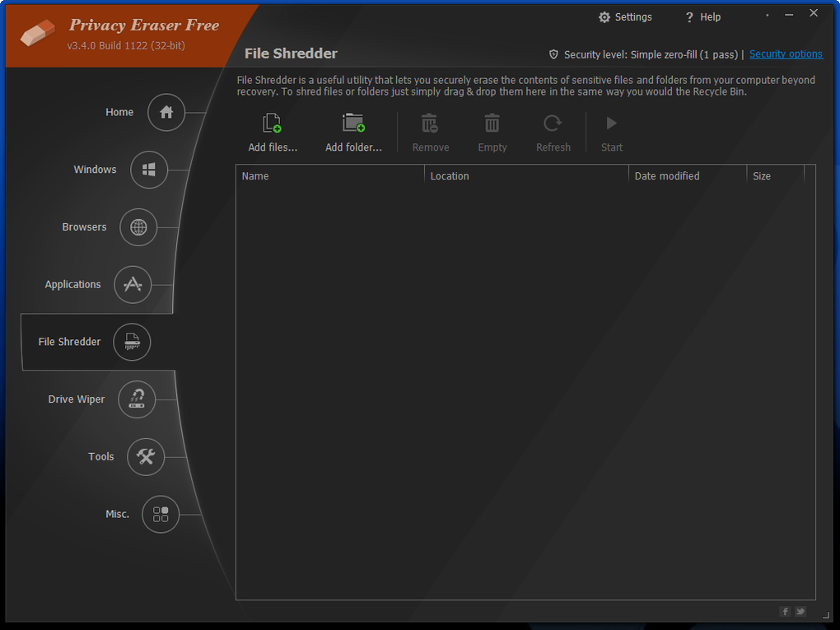The image size is (840, 630).
Task: Click the Settings text button
Action: pos(633,17)
